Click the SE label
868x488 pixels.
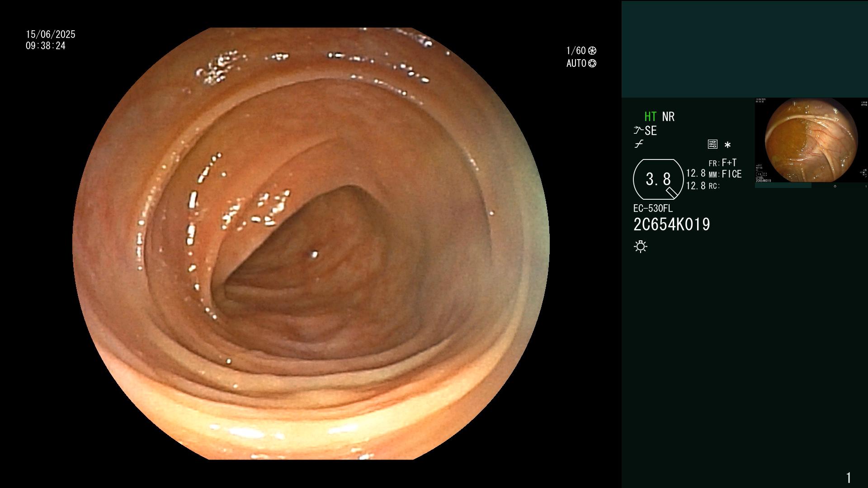[651, 131]
